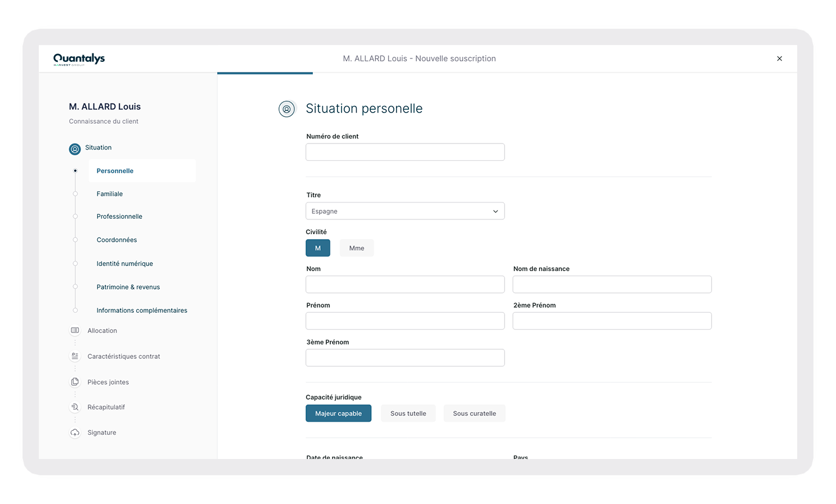Image resolution: width=836 pixels, height=504 pixels.
Task: Go to Professionnelle section
Action: click(x=119, y=216)
